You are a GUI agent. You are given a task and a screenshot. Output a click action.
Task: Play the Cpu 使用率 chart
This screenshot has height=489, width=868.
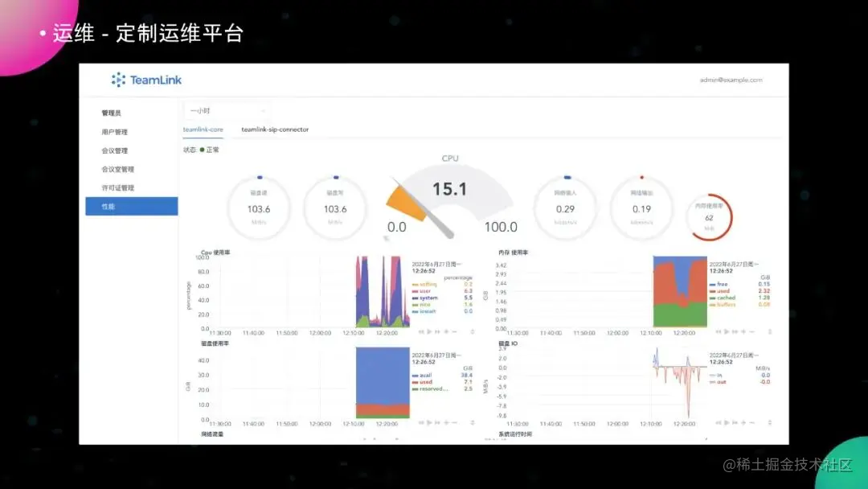pos(429,331)
